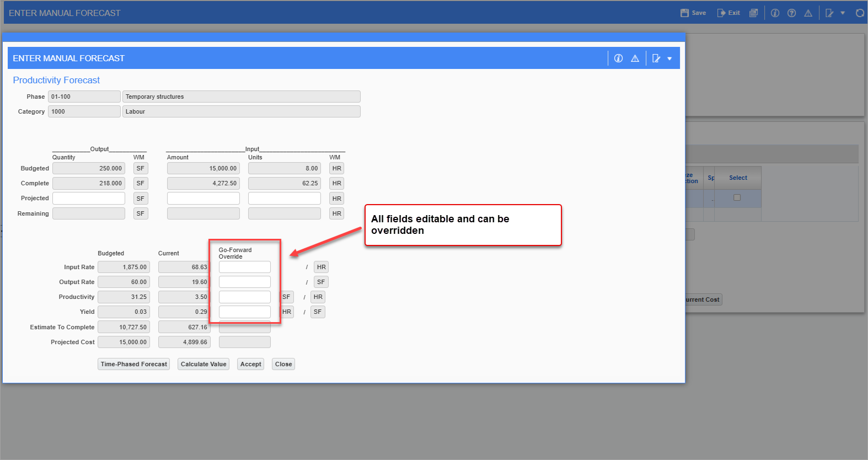Click Input Rate Go-Forward Override field
The width and height of the screenshot is (868, 460).
click(245, 267)
